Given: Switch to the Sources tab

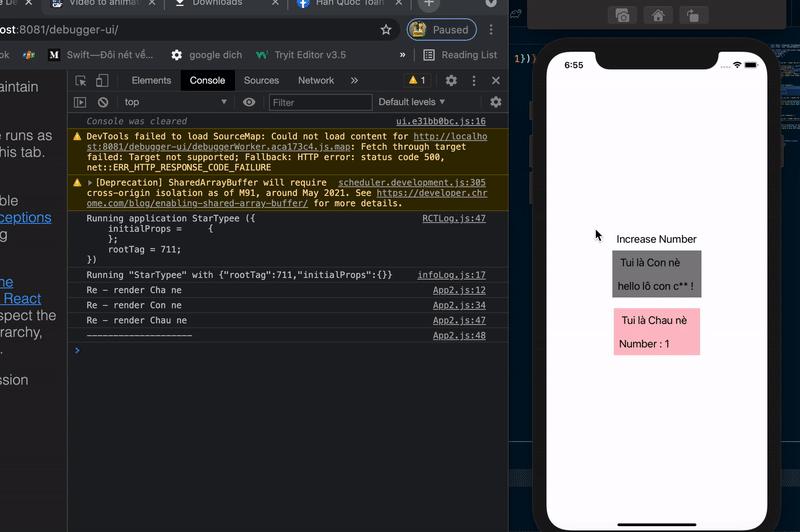Looking at the screenshot, I should (x=261, y=80).
